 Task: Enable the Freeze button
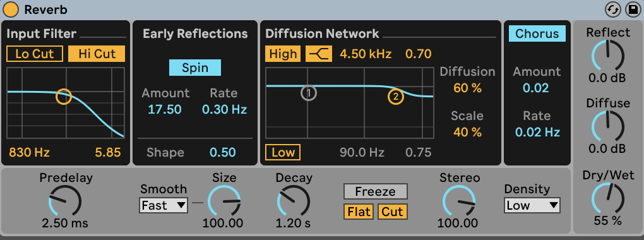(x=376, y=191)
